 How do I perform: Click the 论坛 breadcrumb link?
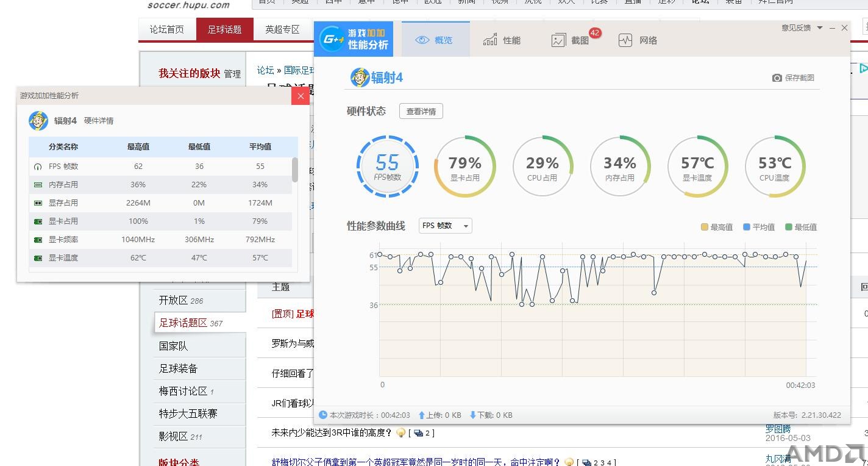tap(265, 70)
